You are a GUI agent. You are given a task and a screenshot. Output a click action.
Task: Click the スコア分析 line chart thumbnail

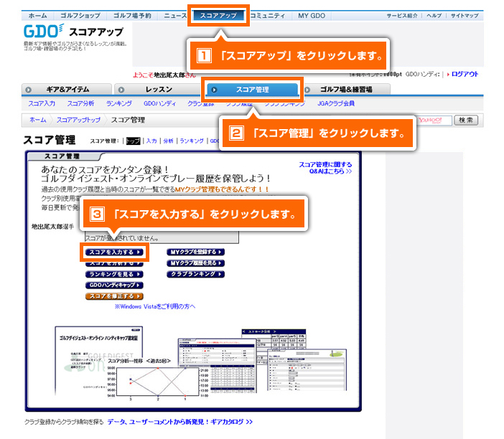tap(157, 381)
